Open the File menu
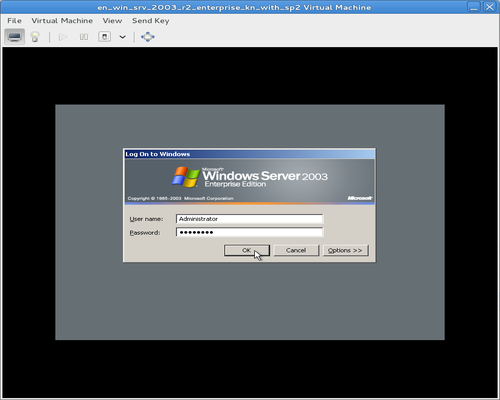The height and width of the screenshot is (400, 500). tap(14, 21)
